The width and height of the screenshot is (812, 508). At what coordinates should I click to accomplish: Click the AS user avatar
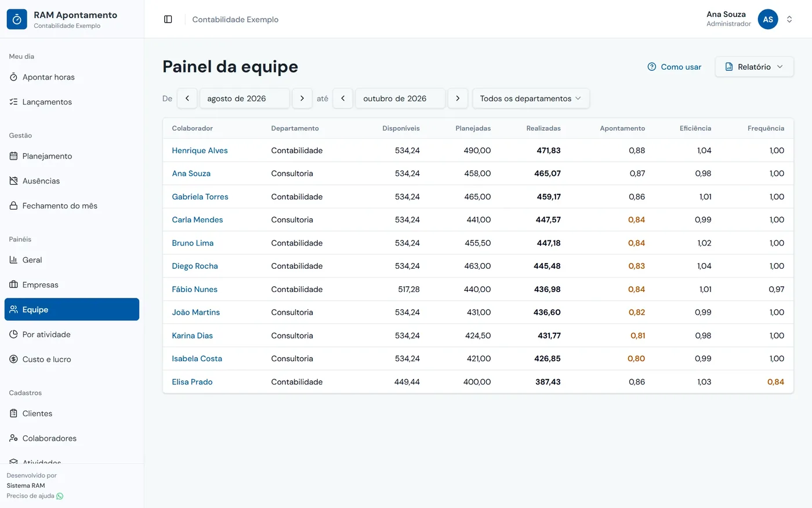click(768, 19)
